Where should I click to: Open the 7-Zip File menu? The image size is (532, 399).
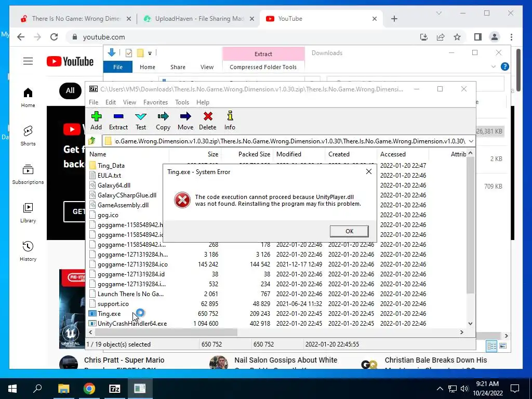(94, 102)
